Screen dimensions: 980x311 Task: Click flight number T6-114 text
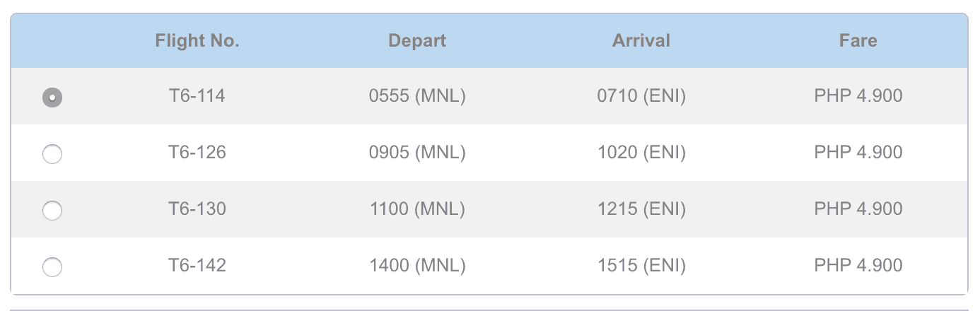[x=197, y=96]
